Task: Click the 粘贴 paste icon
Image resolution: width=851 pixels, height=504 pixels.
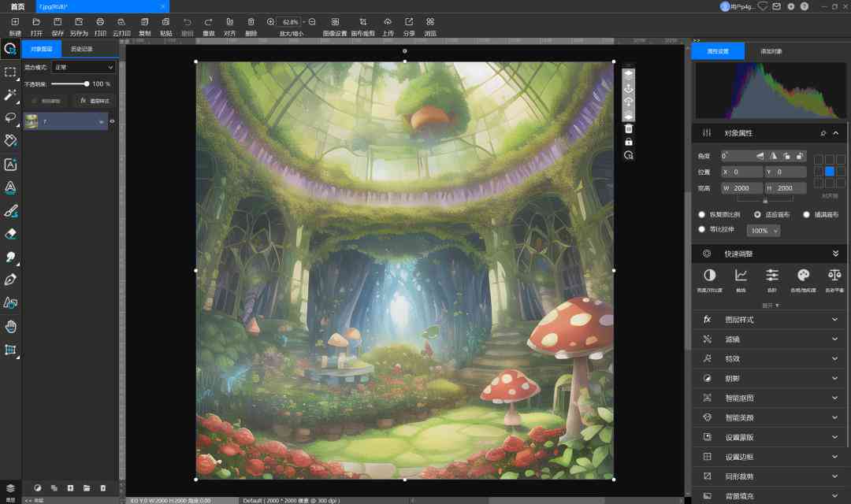Action: click(x=165, y=22)
